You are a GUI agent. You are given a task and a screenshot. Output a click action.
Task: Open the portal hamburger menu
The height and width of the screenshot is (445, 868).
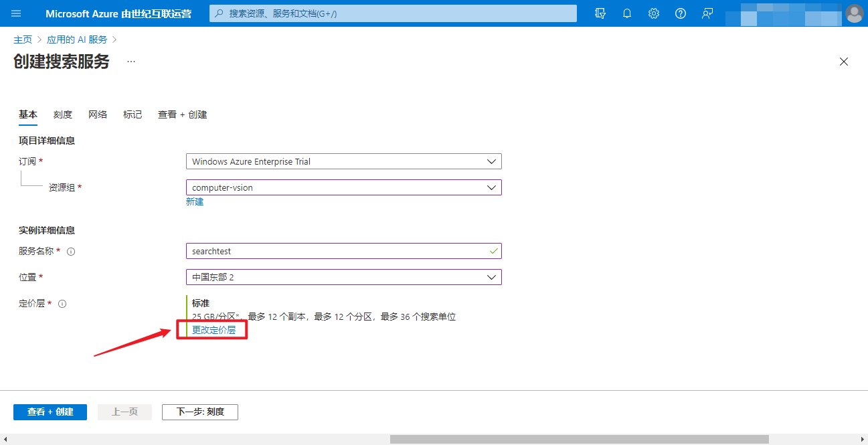pyautogui.click(x=16, y=13)
